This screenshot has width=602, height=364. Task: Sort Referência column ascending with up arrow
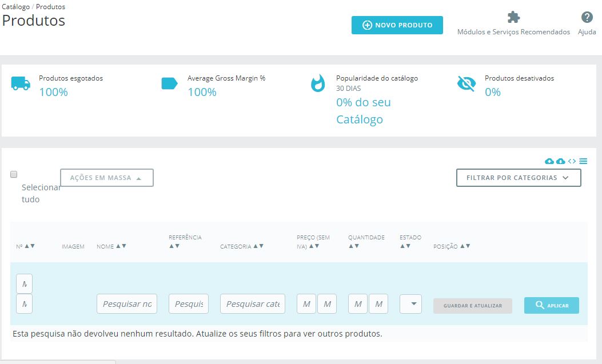pyautogui.click(x=172, y=246)
